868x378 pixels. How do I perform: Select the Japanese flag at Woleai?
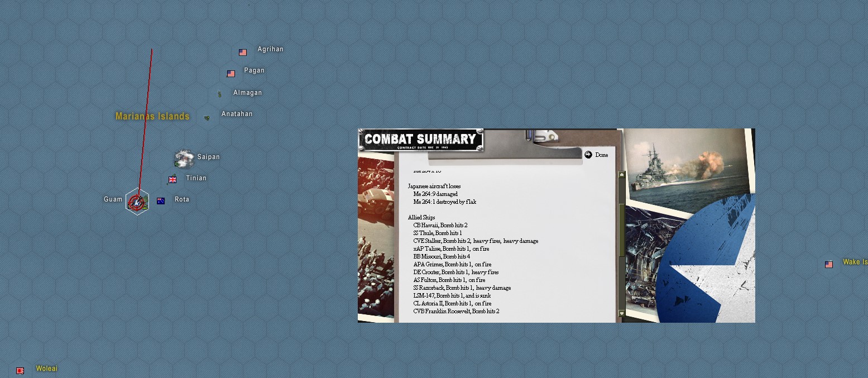[20, 371]
